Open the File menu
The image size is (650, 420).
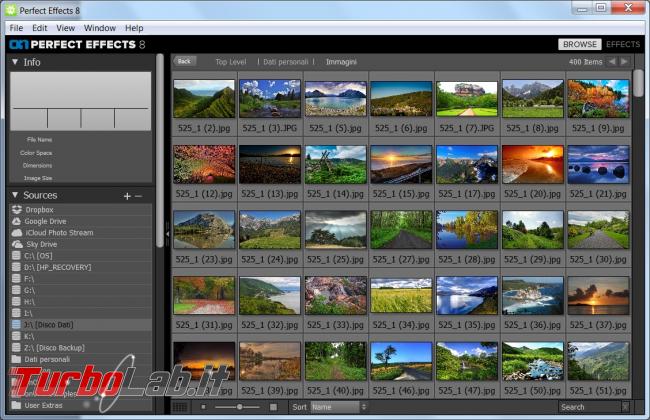16,28
